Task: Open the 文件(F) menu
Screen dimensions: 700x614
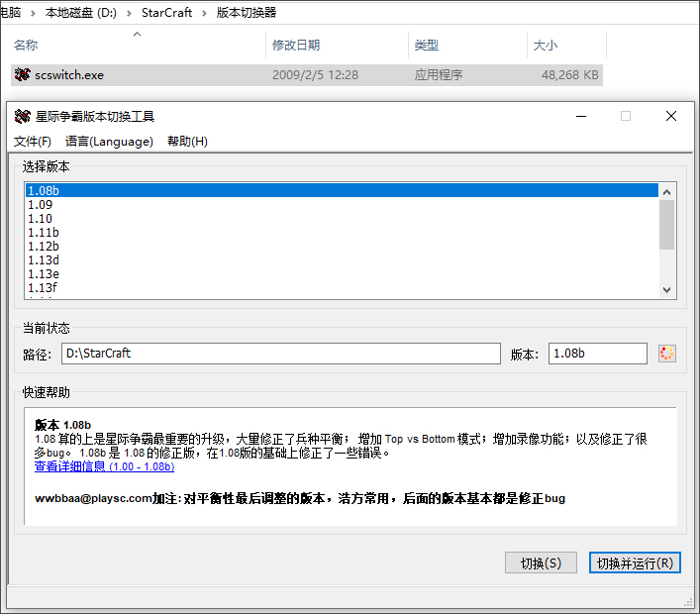Action: [32, 142]
